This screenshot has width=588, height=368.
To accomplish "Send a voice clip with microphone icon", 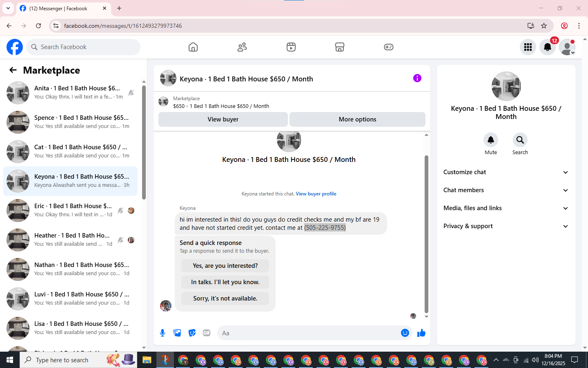I will tap(163, 333).
